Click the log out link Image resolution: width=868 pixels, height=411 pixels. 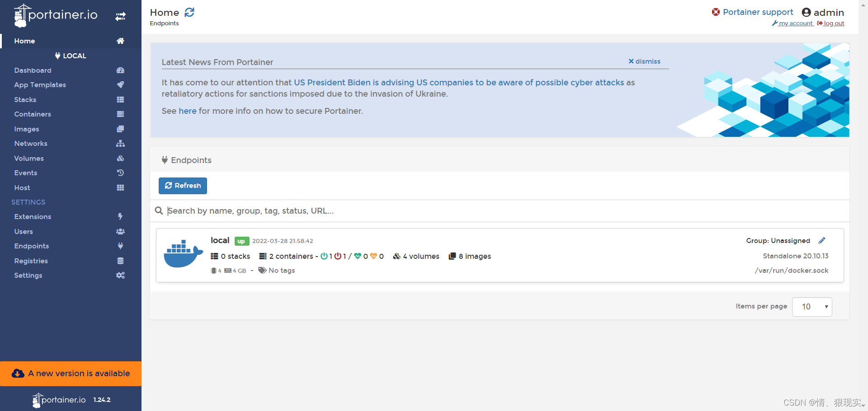click(x=830, y=23)
